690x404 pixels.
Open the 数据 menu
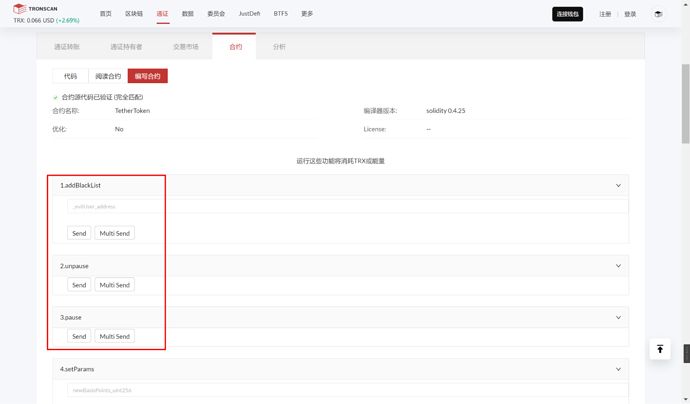pos(188,14)
